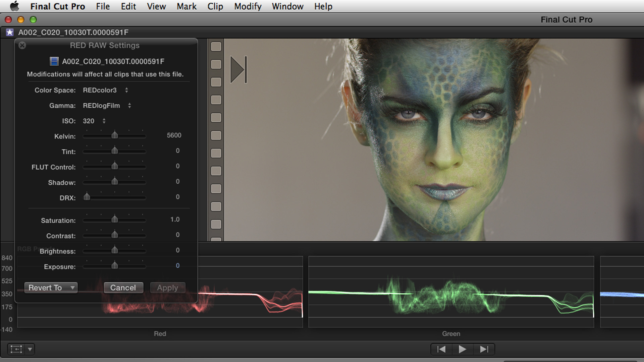Click the Kelvin value 5600
The image size is (644, 362).
[174, 135]
